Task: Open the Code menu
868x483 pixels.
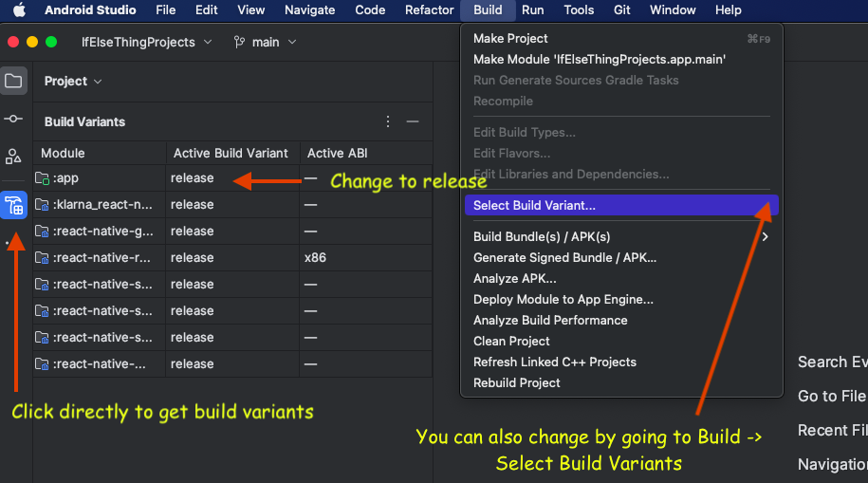Action: pyautogui.click(x=370, y=10)
